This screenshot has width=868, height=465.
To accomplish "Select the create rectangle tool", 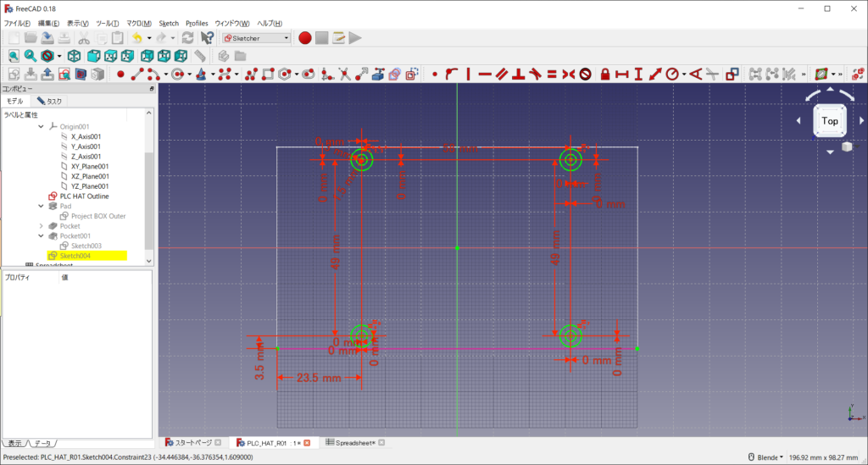I will click(268, 75).
